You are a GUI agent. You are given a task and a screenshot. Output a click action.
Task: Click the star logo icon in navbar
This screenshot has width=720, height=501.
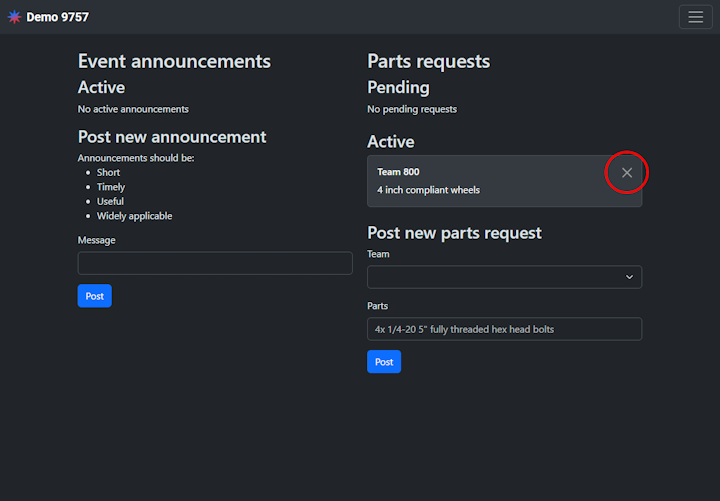14,17
